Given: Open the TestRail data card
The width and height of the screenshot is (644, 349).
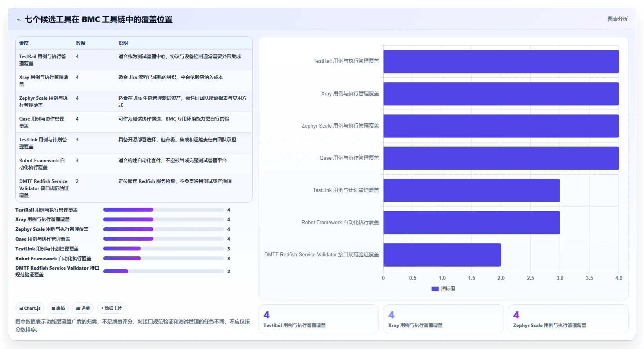Looking at the screenshot, I should click(318, 319).
